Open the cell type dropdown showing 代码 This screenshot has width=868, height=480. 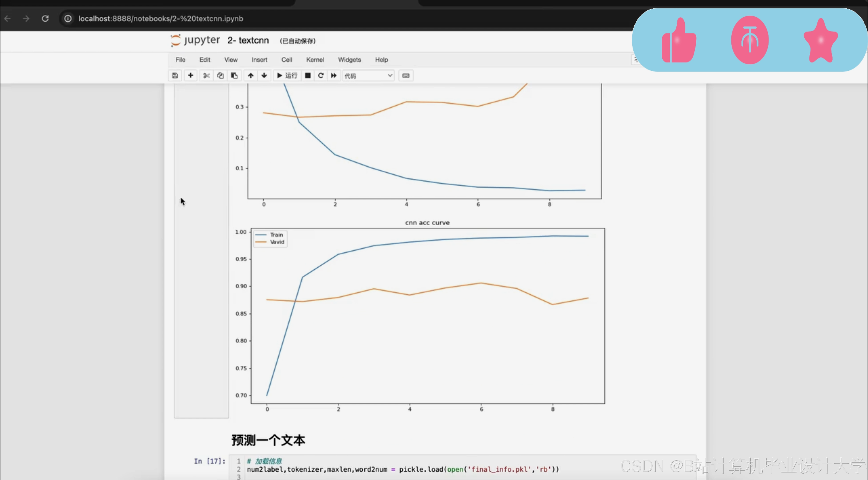[x=368, y=76]
